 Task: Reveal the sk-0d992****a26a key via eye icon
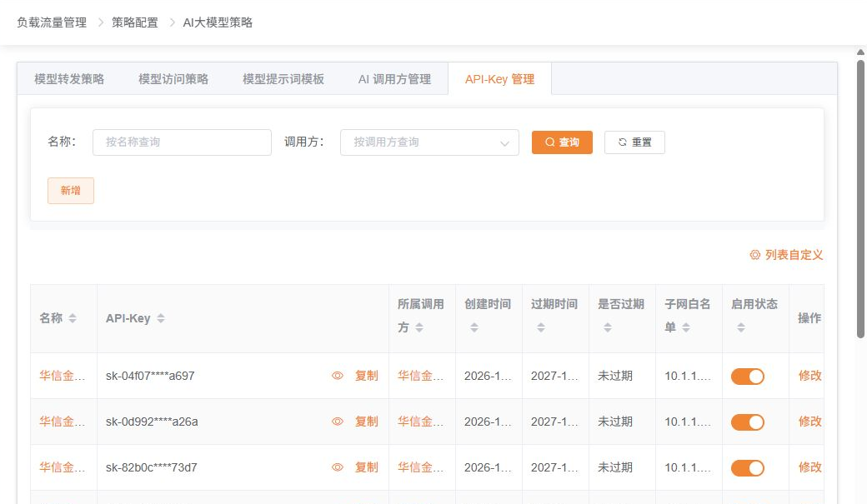[x=338, y=422]
